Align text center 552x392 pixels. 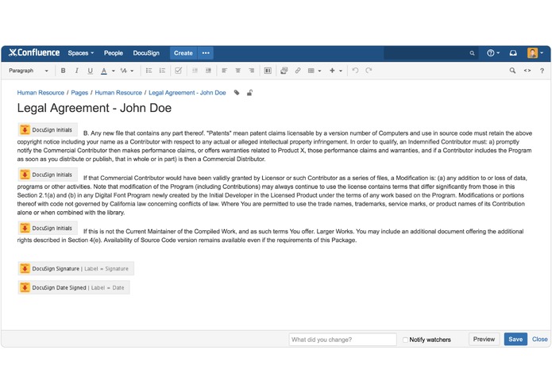tap(238, 71)
